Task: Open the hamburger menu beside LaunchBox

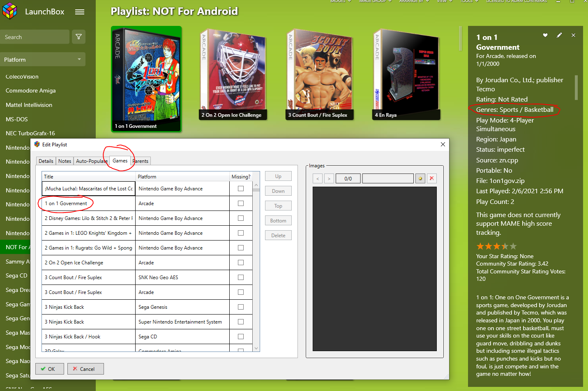Action: point(80,12)
